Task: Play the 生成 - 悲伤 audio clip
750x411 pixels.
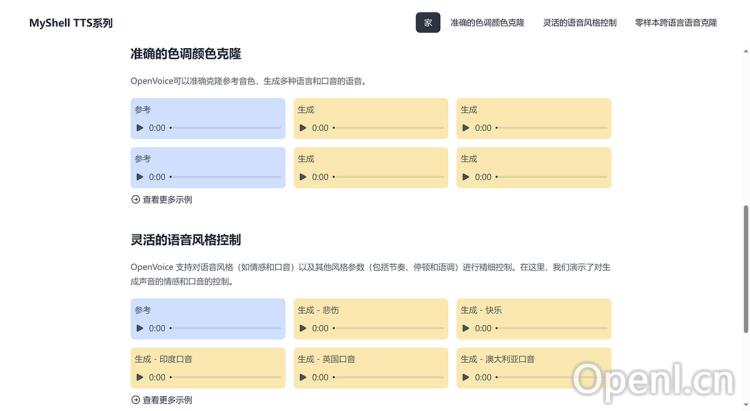Action: click(303, 328)
